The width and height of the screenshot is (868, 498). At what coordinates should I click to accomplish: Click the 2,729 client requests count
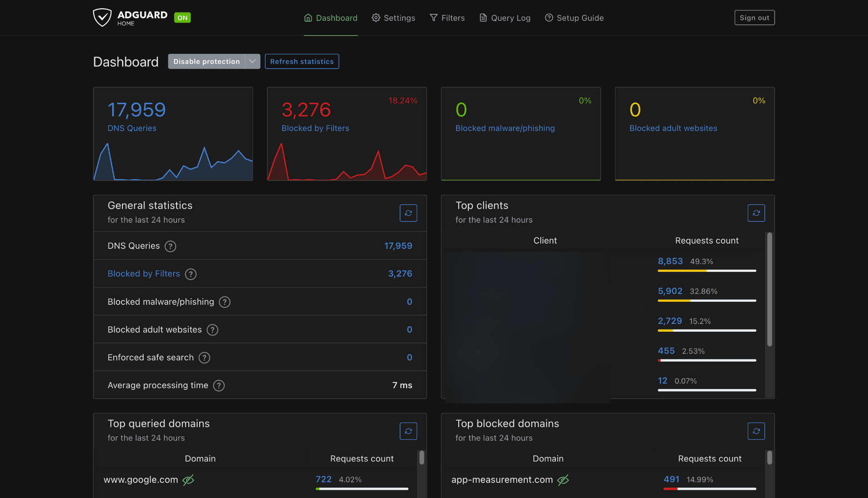pyautogui.click(x=670, y=321)
